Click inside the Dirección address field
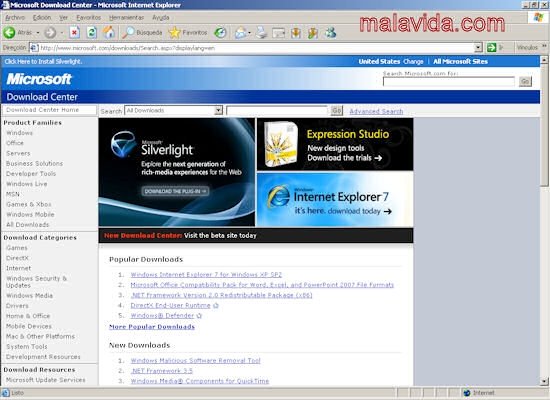 [256, 48]
